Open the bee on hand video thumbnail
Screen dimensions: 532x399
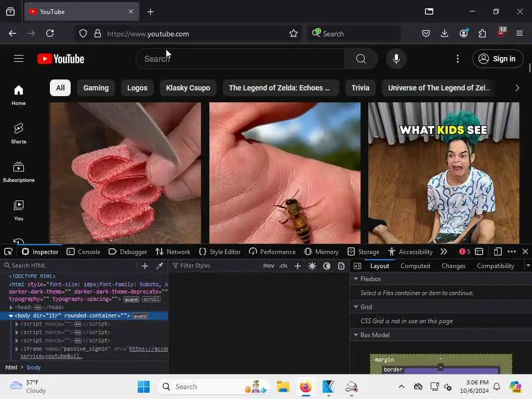coord(285,173)
